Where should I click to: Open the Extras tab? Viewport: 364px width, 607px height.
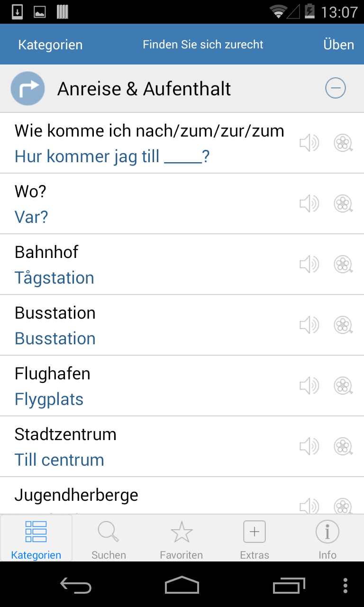[255, 539]
